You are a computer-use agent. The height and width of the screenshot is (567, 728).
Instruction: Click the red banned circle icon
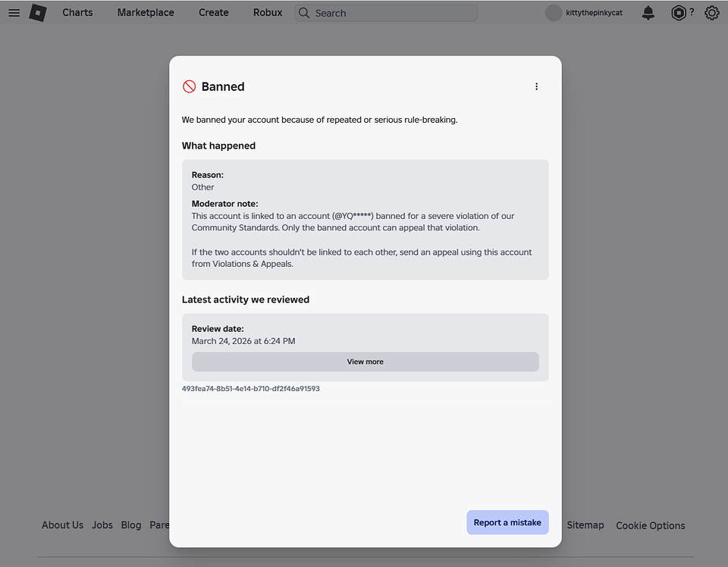[189, 86]
